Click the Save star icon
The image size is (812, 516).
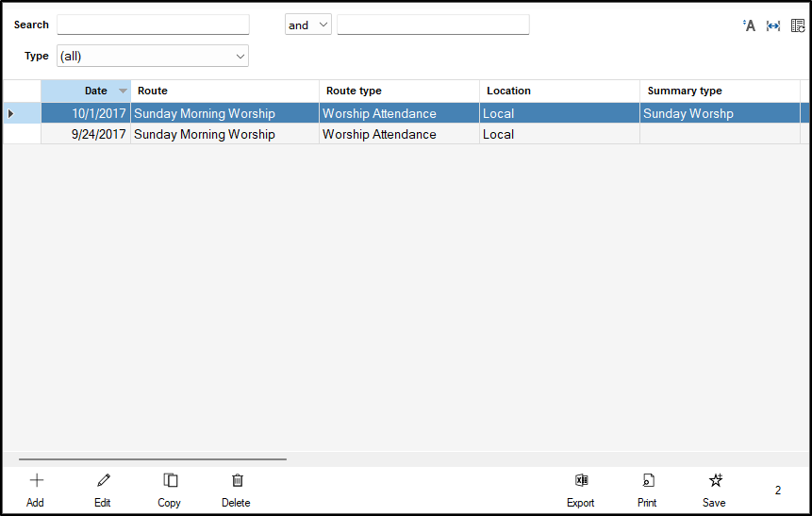coord(715,480)
